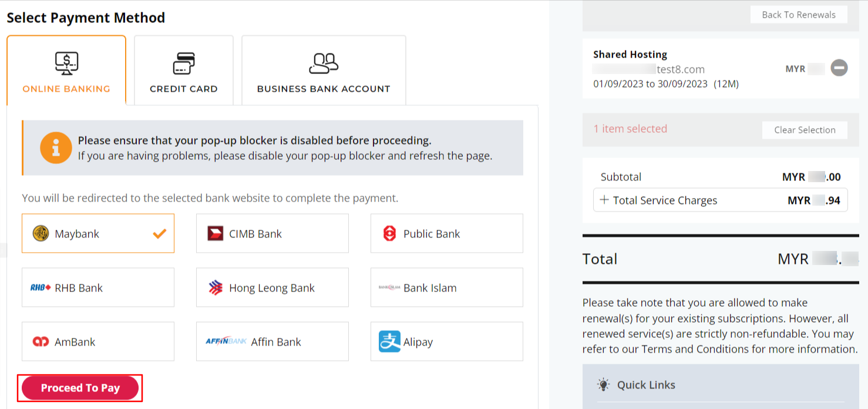The width and height of the screenshot is (868, 409).
Task: Pick Affin Bank option
Action: (x=272, y=341)
